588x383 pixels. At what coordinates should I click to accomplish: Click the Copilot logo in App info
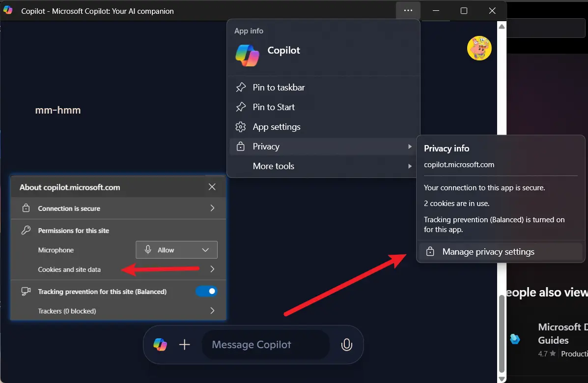247,55
